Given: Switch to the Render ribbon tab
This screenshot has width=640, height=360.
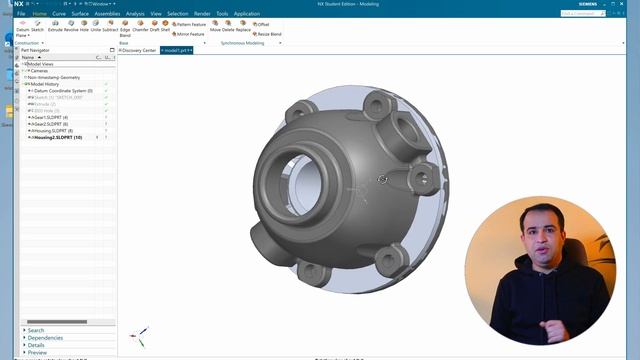Looking at the screenshot, I should click(x=202, y=13).
